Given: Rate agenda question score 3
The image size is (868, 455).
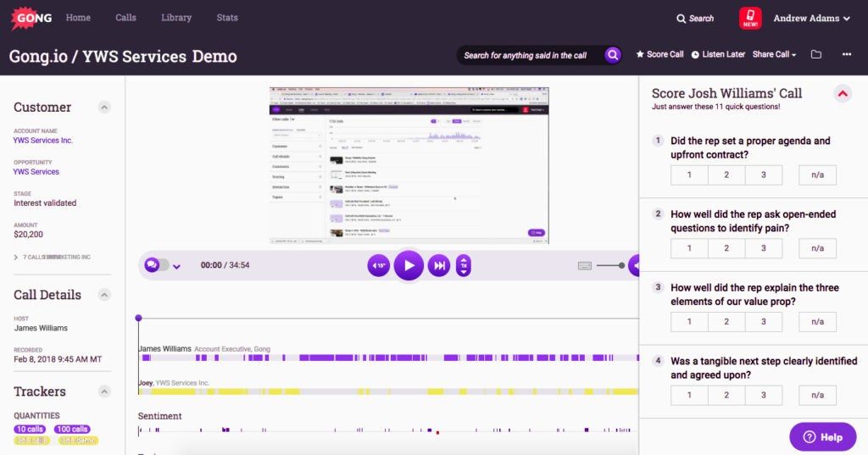Looking at the screenshot, I should click(764, 175).
